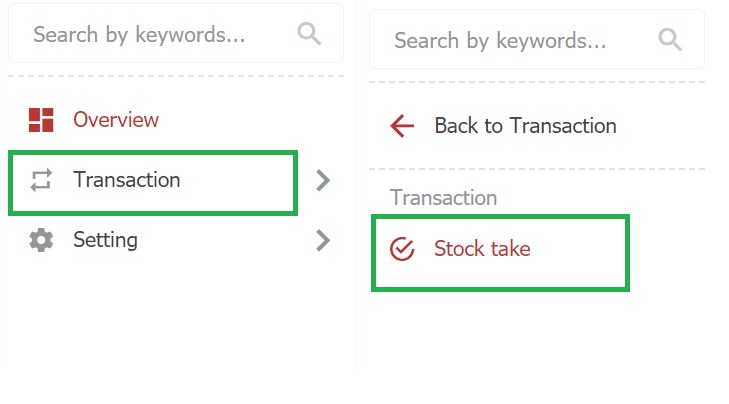The width and height of the screenshot is (729, 404).
Task: Click the red back arrow icon
Action: click(402, 126)
